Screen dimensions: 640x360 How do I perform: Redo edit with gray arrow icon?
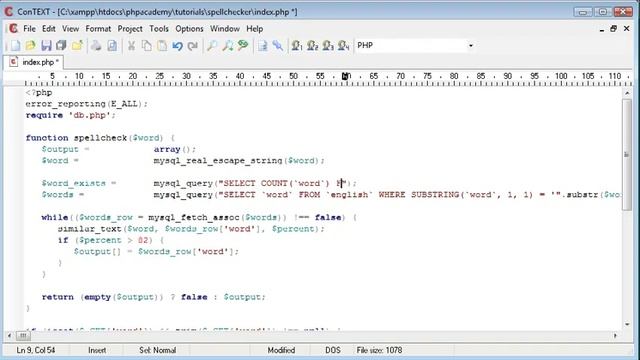tap(193, 45)
